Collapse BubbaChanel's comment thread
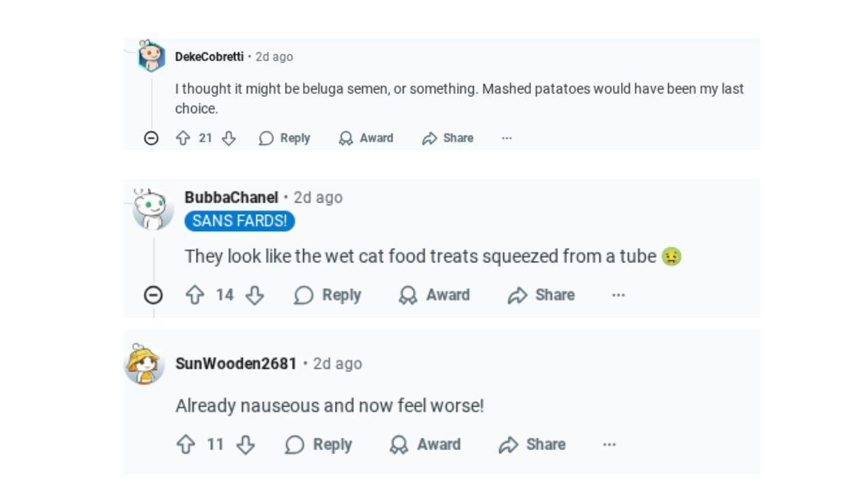The image size is (868, 488). 154,295
